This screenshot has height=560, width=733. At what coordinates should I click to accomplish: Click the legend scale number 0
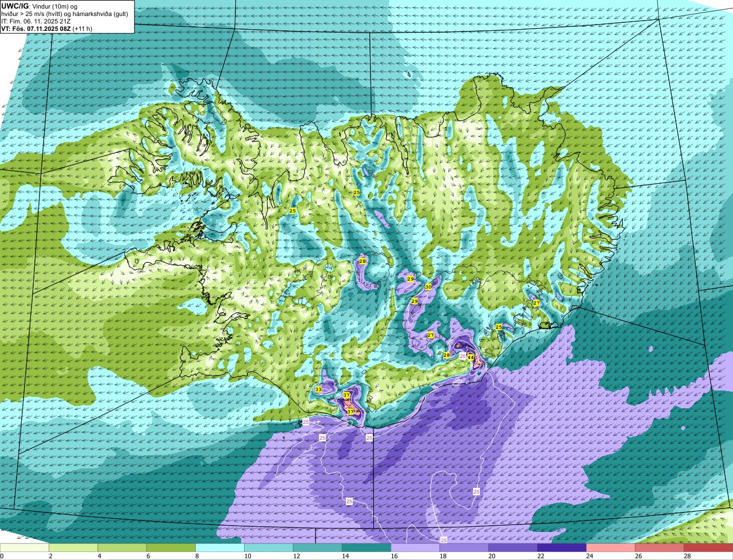tap(2, 556)
